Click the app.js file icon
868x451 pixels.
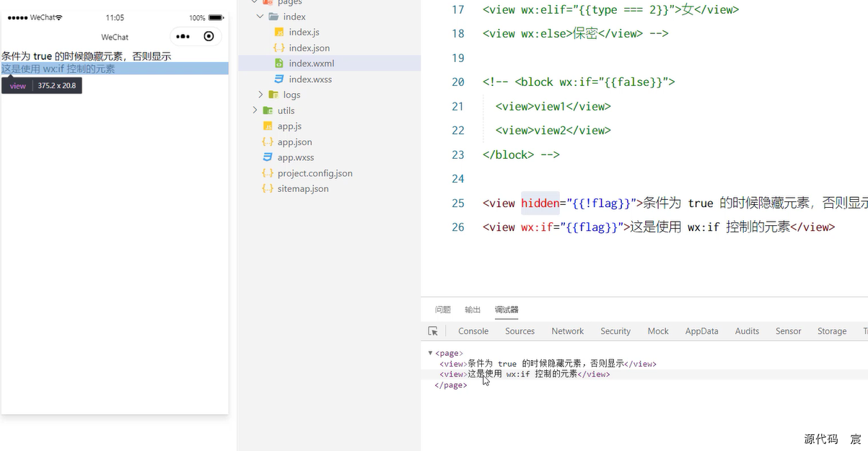[x=267, y=126]
